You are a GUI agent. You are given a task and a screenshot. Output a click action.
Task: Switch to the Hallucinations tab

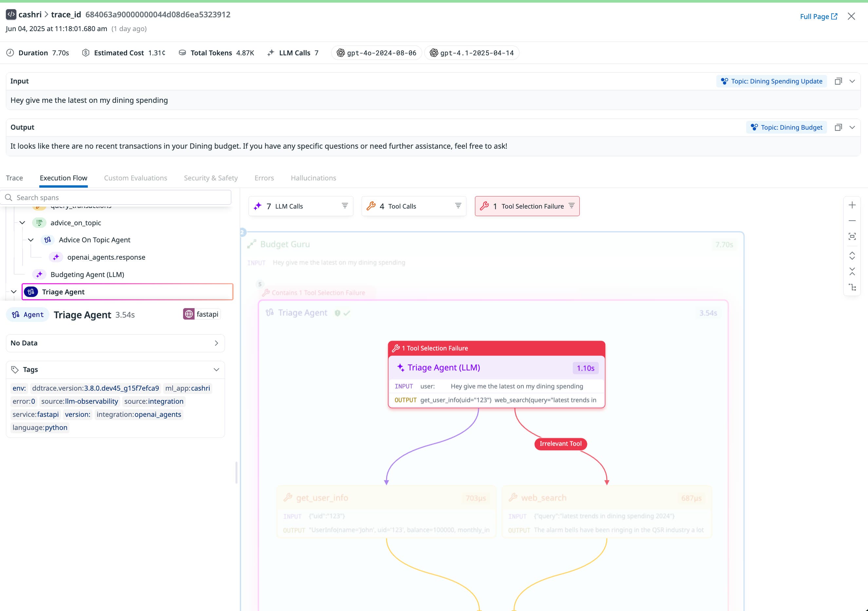(313, 178)
